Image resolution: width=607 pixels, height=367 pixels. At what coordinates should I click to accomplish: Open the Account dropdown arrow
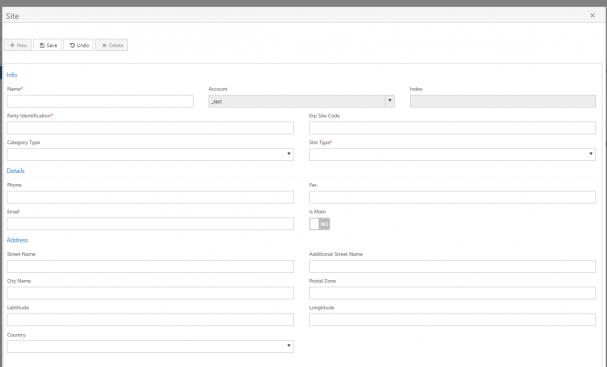tap(390, 101)
